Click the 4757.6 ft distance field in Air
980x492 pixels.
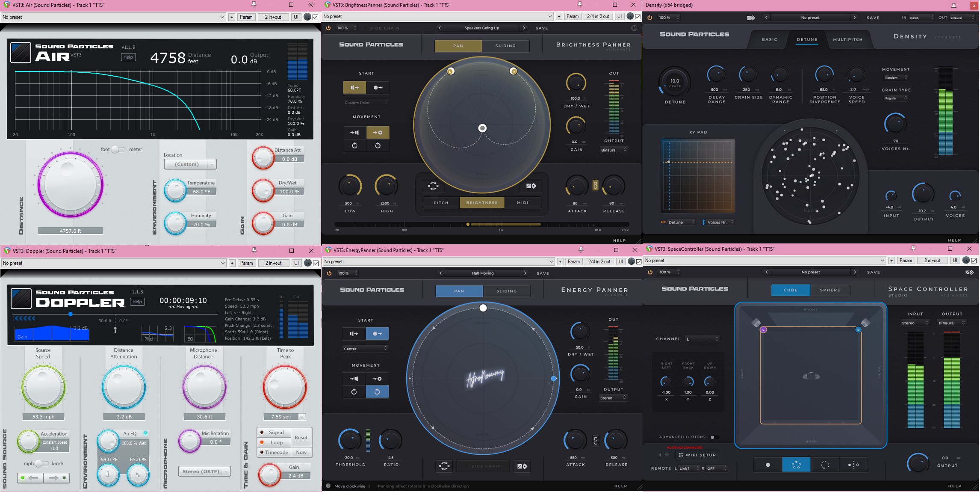click(70, 231)
